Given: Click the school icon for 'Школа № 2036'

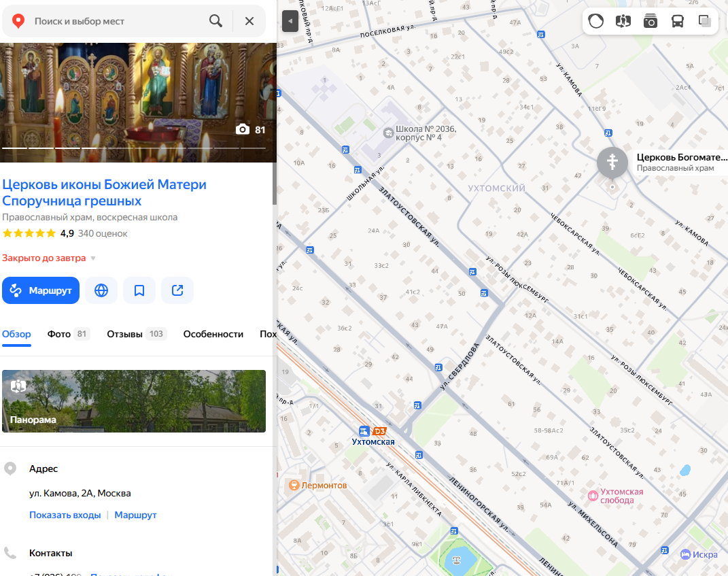Looking at the screenshot, I should pos(388,133).
